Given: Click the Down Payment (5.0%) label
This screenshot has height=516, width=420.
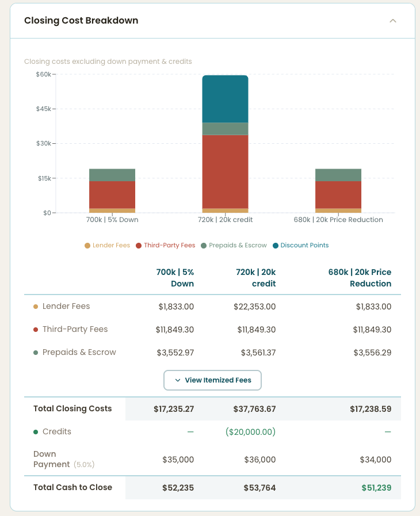Looking at the screenshot, I should [64, 459].
